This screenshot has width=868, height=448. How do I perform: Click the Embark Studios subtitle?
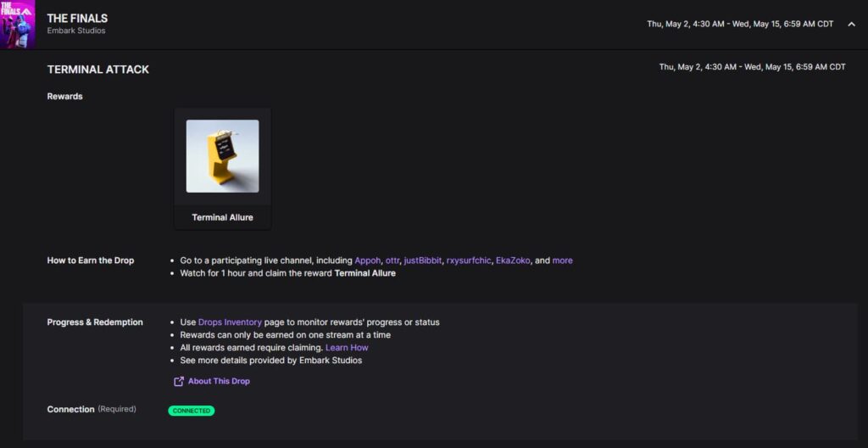[76, 31]
